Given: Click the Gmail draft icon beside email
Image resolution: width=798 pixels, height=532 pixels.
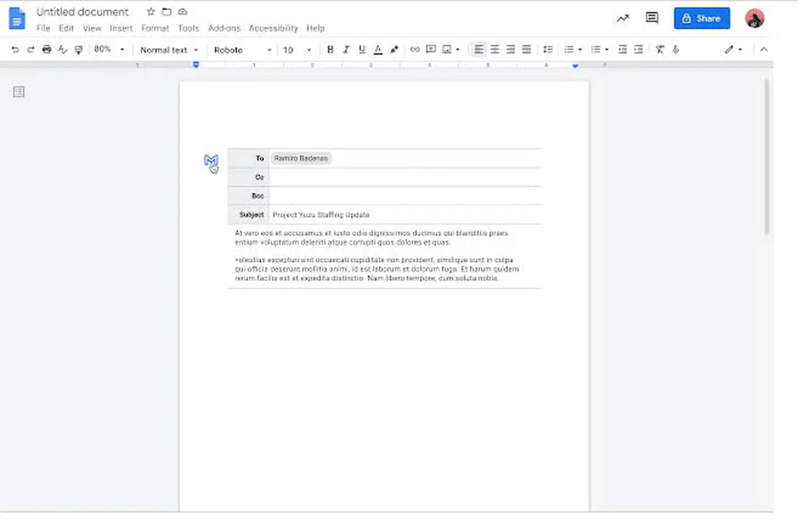Looking at the screenshot, I should tap(210, 160).
